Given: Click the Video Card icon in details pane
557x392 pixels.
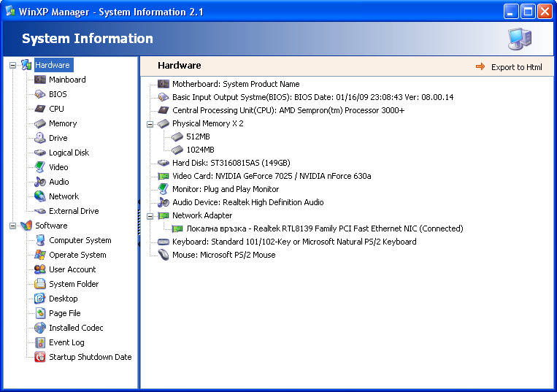Looking at the screenshot, I should point(163,176).
